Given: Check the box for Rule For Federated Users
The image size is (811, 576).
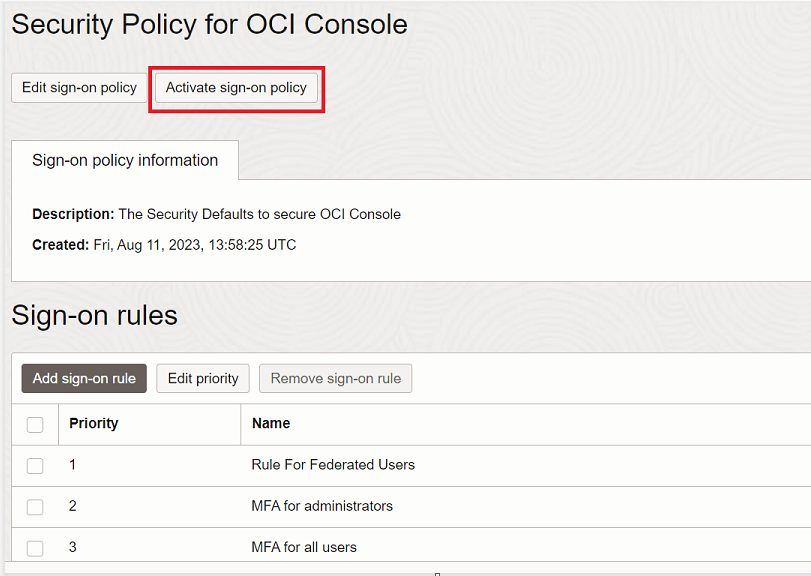Looking at the screenshot, I should coord(35,465).
